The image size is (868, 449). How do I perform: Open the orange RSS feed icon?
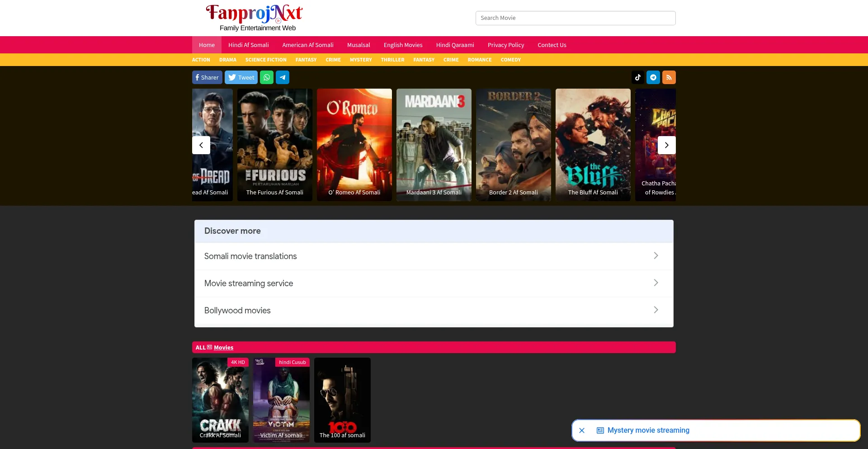[669, 77]
